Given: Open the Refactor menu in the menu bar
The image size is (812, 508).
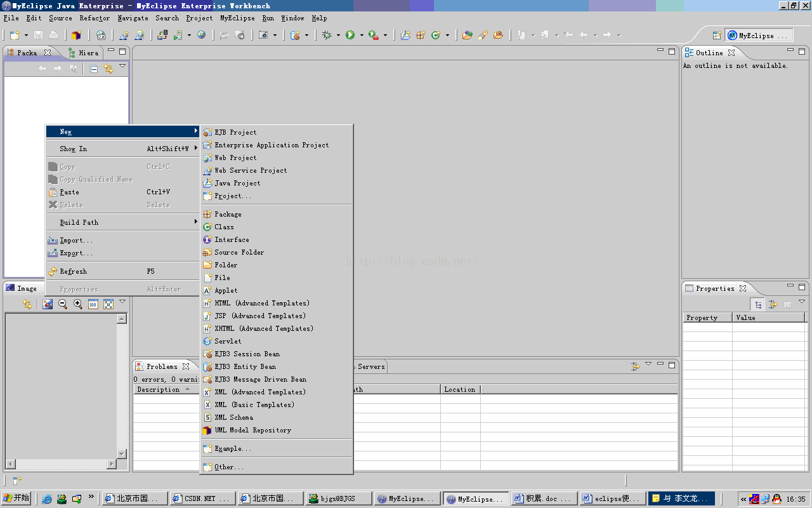Looking at the screenshot, I should coord(95,18).
